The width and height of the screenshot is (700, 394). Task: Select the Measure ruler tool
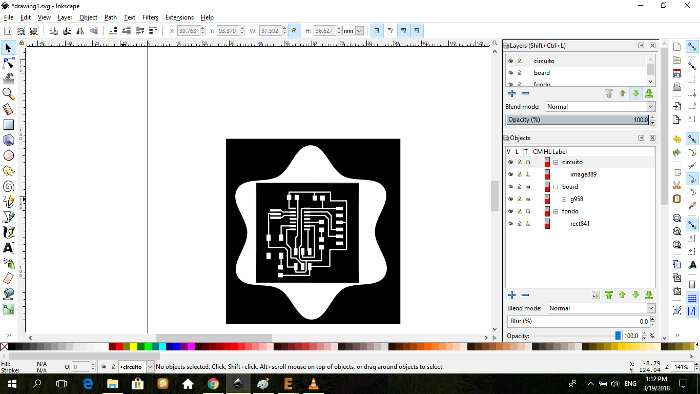pos(8,109)
